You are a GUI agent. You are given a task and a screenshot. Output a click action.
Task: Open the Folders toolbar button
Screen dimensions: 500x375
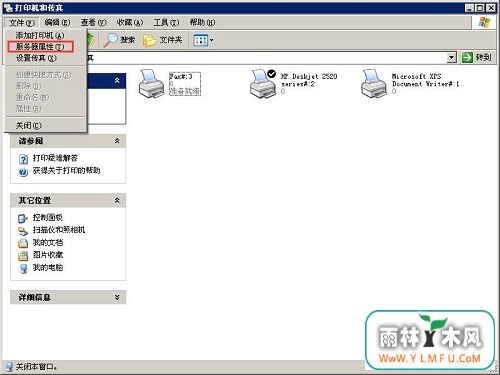(x=163, y=40)
